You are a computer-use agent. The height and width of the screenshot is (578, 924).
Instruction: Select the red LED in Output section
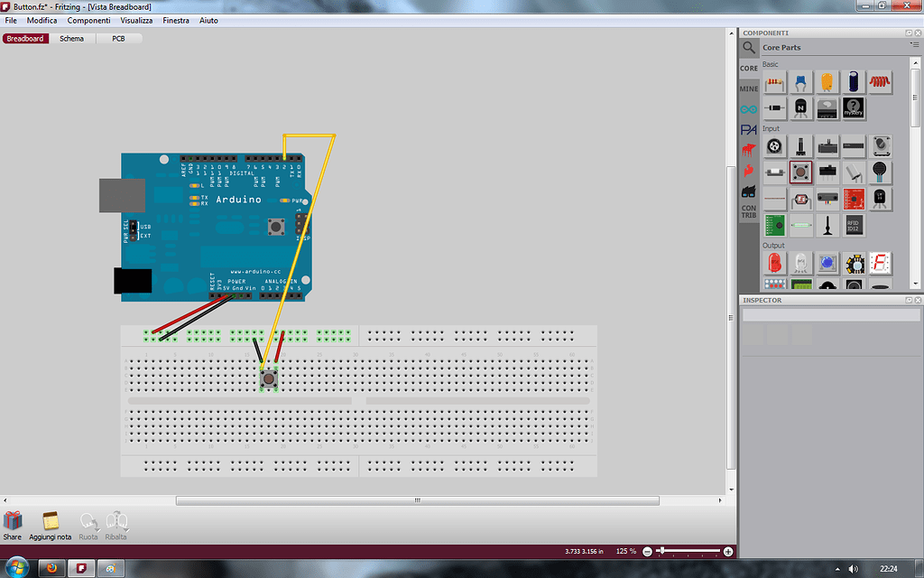772,263
